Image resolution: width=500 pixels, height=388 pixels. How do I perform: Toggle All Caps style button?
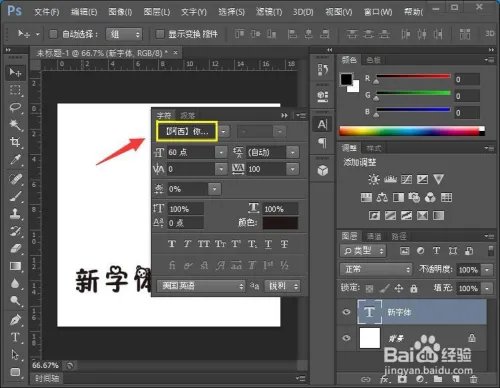(x=204, y=244)
